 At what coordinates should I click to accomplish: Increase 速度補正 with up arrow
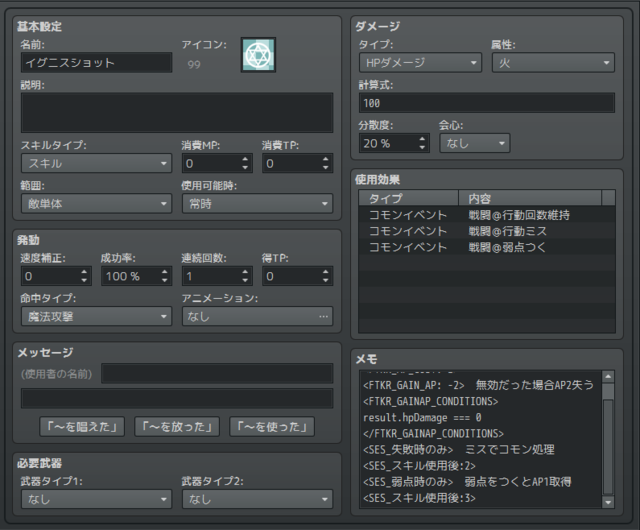[x=84, y=272]
